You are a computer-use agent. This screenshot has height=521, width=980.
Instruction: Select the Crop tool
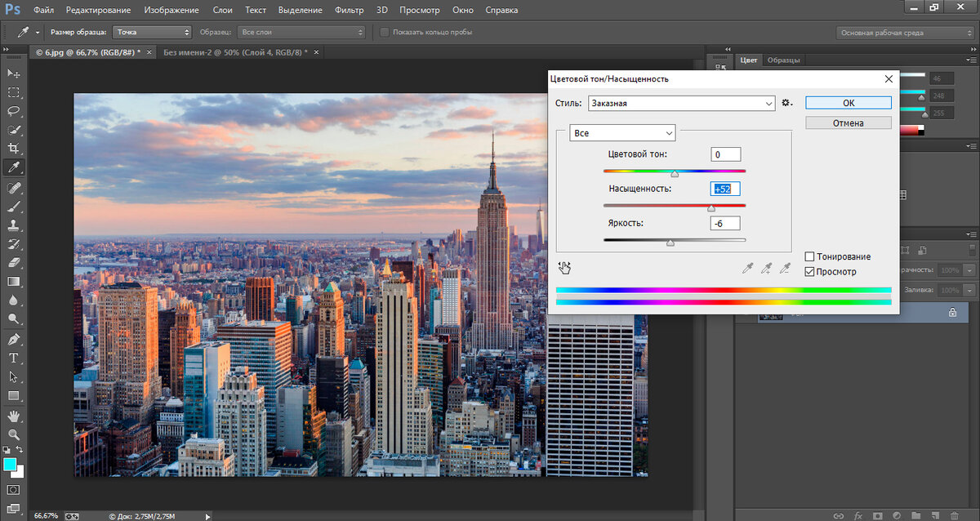click(x=14, y=149)
